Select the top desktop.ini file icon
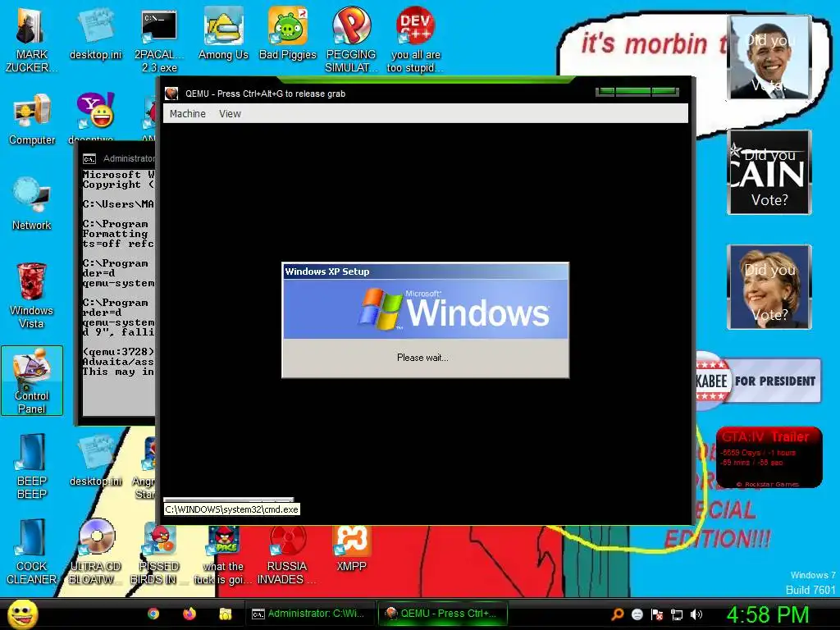This screenshot has width=840, height=630. pos(95,33)
